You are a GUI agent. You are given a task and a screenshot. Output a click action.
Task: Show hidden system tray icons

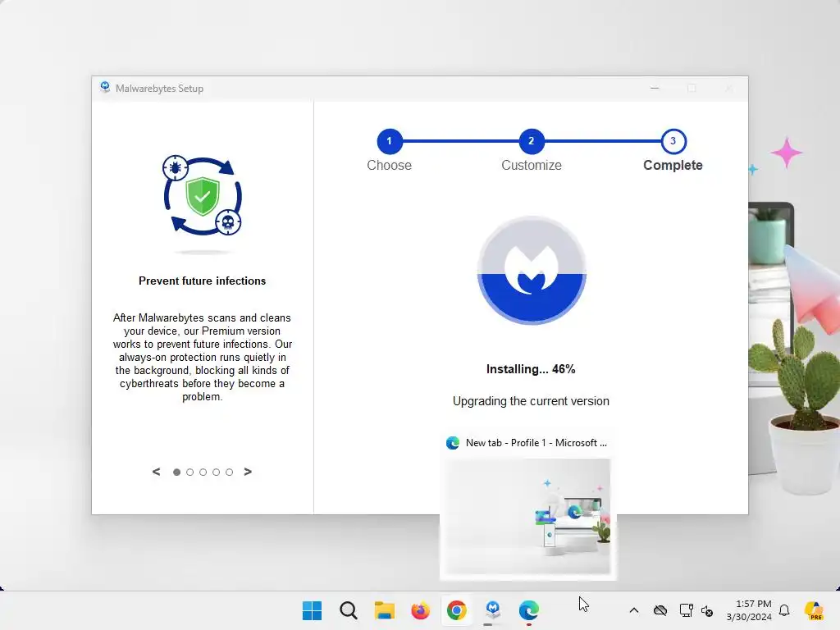634,610
